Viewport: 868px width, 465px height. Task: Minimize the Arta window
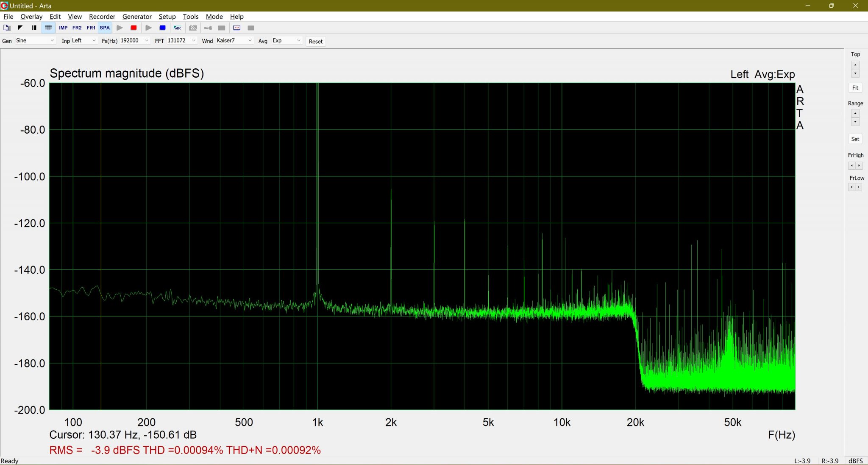[x=807, y=6]
